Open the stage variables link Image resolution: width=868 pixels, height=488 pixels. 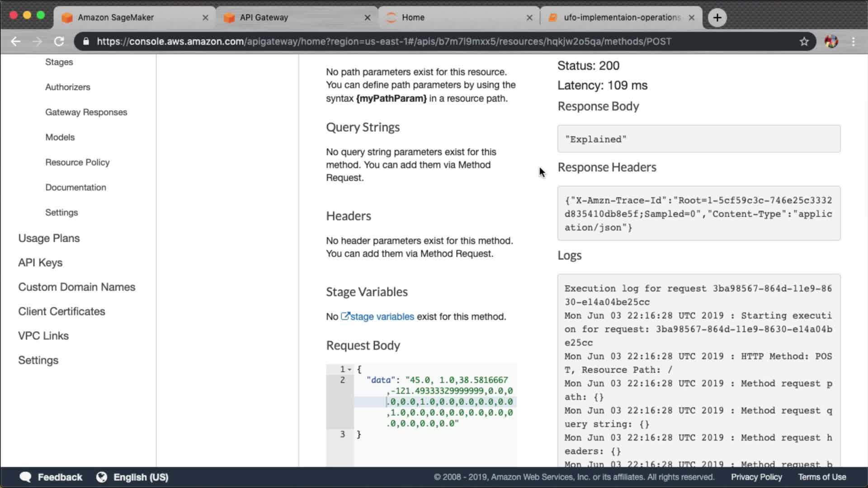(382, 317)
